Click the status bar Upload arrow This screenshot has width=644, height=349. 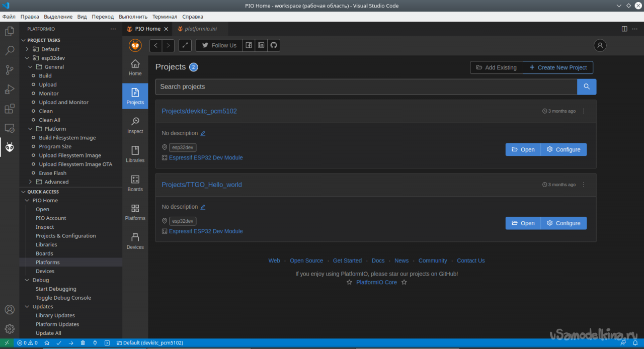click(x=71, y=343)
